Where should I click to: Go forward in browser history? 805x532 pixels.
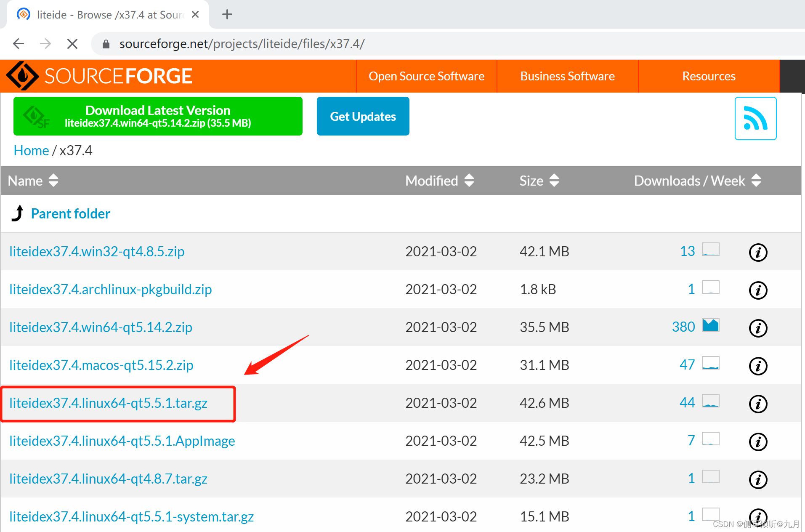pyautogui.click(x=45, y=44)
